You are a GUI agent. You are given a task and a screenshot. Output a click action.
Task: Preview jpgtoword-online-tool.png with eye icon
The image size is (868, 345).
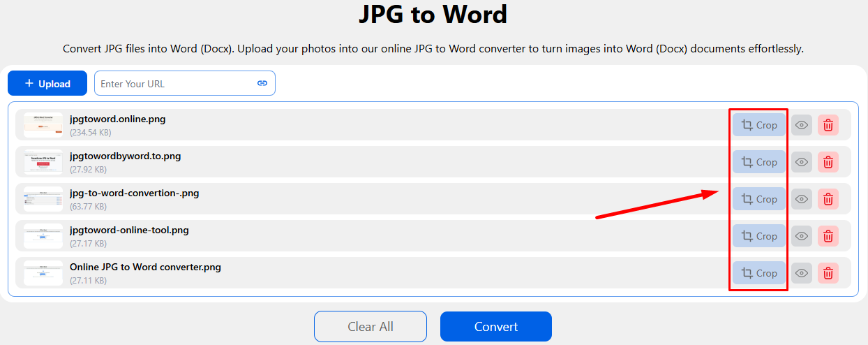coord(802,236)
